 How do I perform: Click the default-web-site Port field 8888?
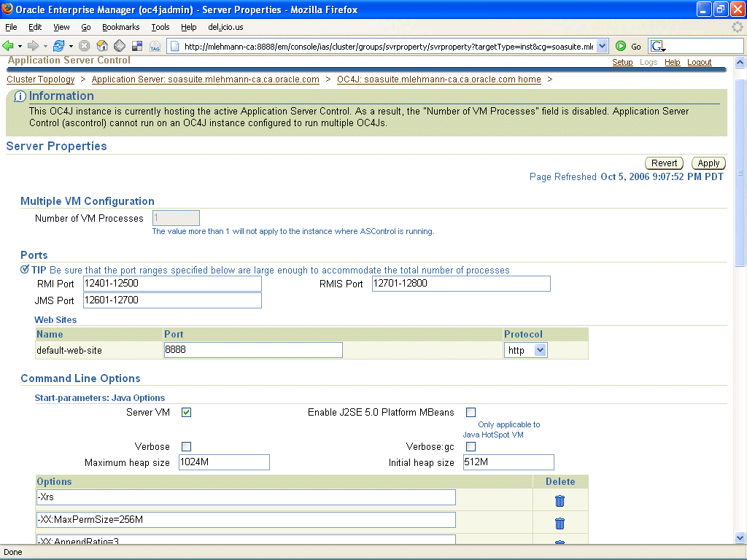pos(253,350)
